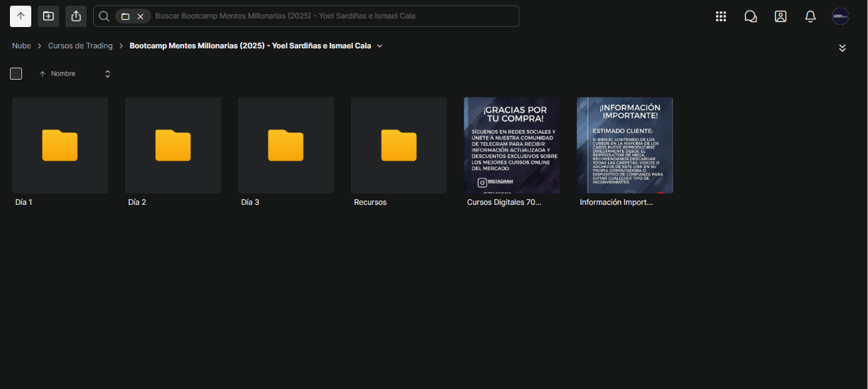The image size is (868, 389).
Task: Sort by Nombre column header
Action: (x=63, y=74)
